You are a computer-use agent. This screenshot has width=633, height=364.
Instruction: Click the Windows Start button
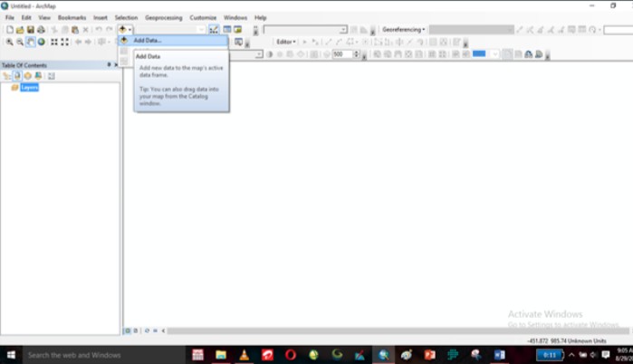coord(11,355)
